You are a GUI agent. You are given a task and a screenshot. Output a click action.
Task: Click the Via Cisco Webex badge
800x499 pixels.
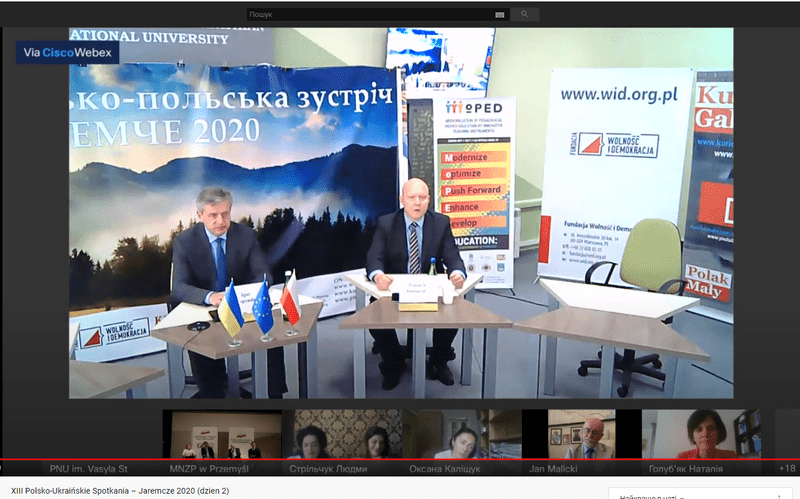coord(68,52)
